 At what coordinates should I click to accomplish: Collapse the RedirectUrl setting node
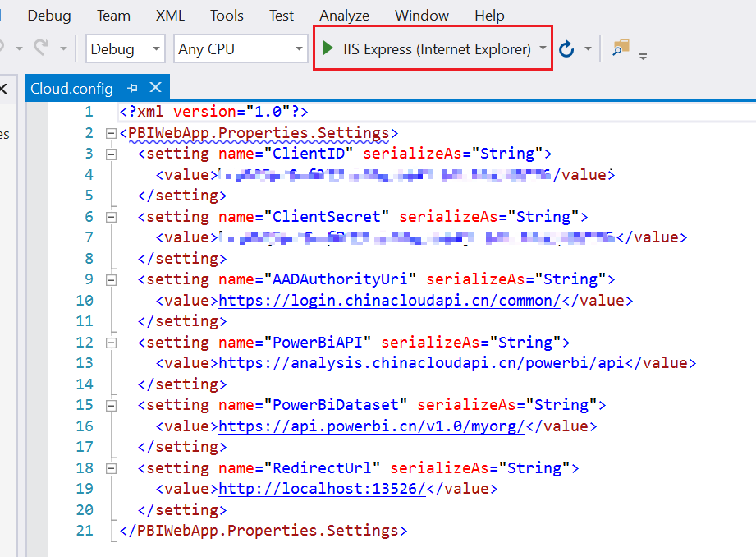[x=111, y=468]
